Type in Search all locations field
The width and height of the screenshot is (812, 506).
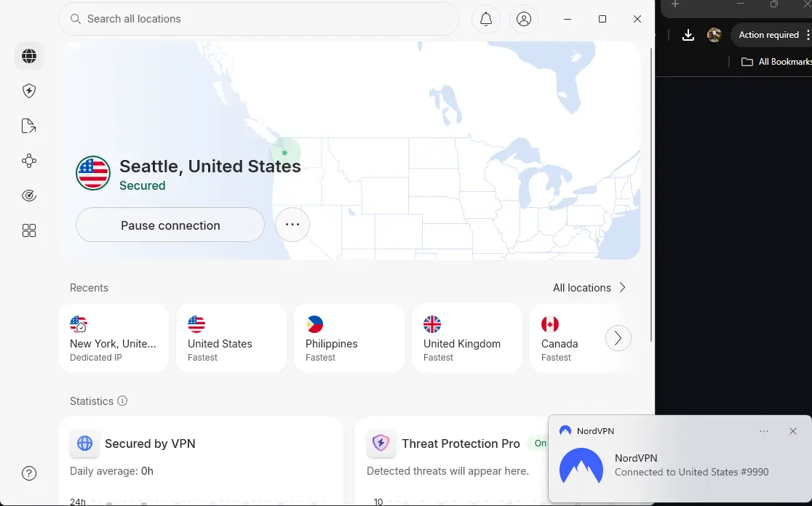[259, 19]
